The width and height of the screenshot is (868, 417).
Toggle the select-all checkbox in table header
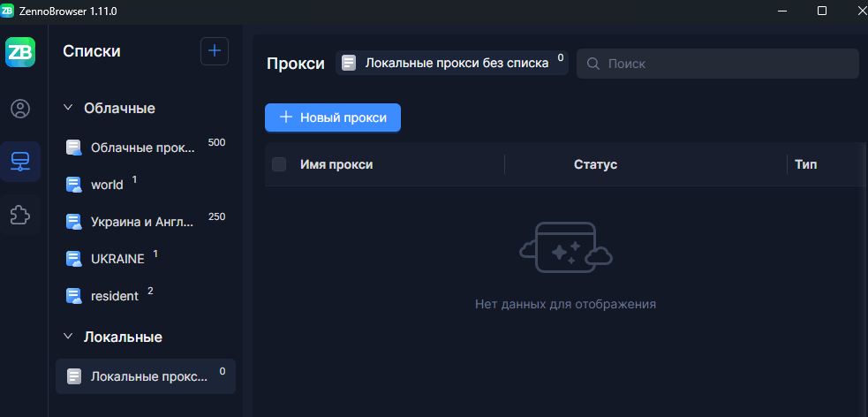click(279, 164)
